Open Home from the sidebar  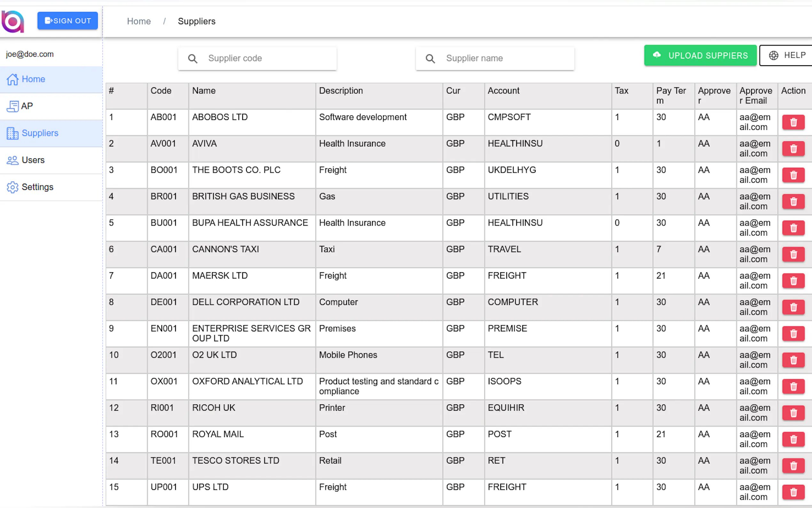click(x=51, y=79)
